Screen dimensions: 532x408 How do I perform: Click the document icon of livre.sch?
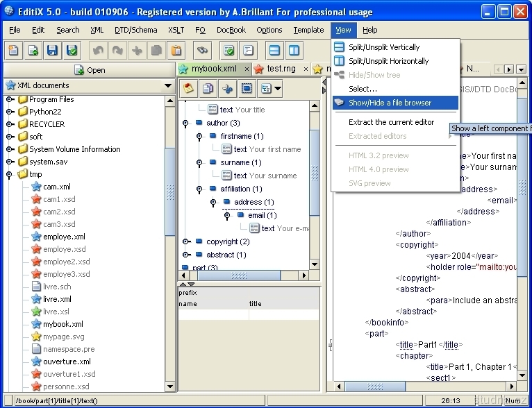click(36, 287)
